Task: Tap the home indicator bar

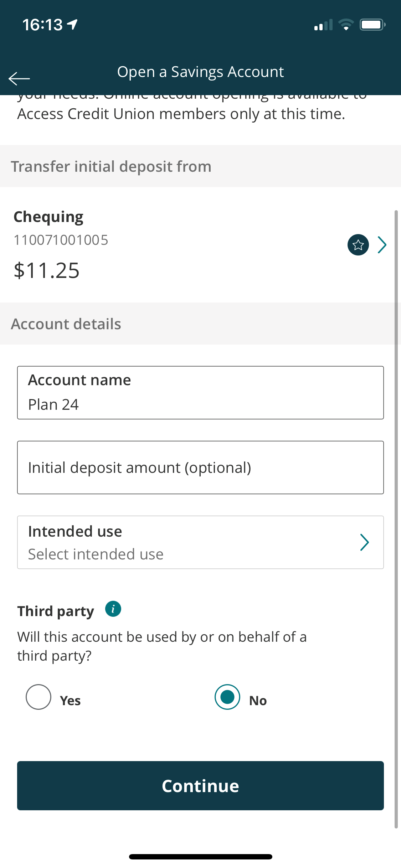Action: tap(200, 857)
